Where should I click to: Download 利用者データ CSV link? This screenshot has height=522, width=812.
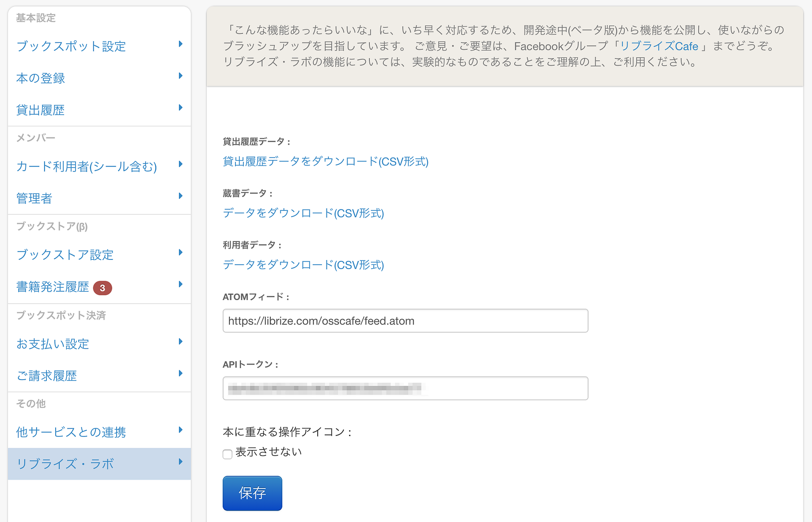pos(303,265)
